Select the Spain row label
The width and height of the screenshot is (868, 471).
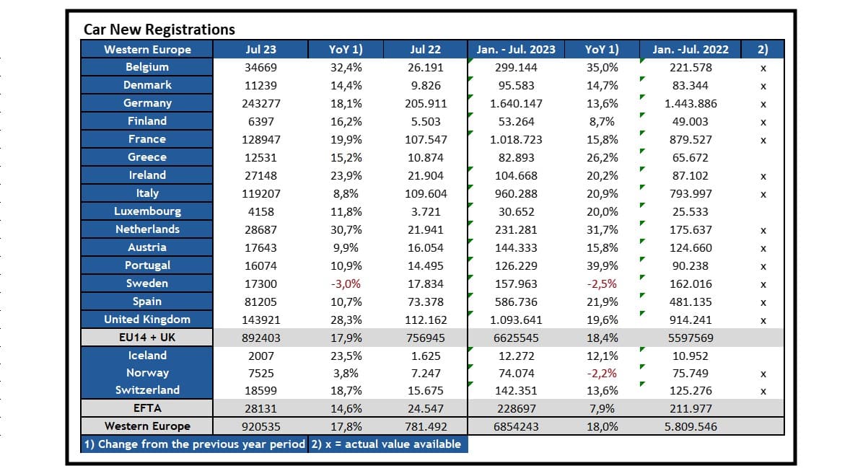pos(147,301)
